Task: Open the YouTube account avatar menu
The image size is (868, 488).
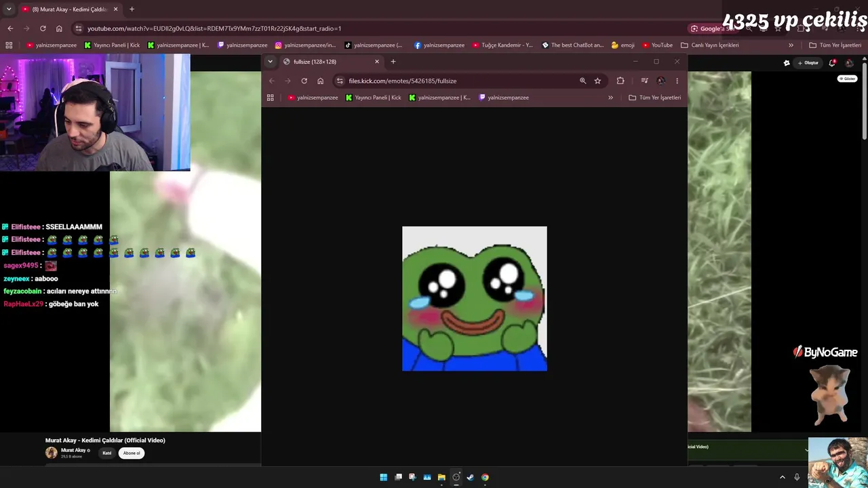Action: coord(850,63)
